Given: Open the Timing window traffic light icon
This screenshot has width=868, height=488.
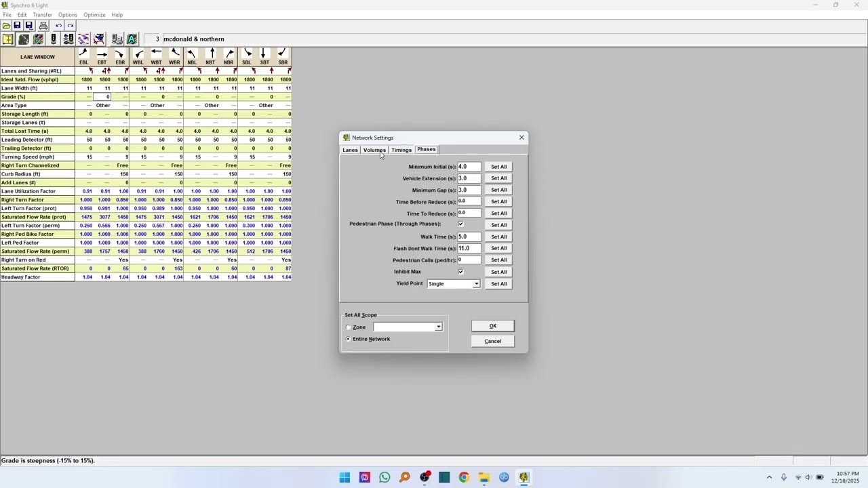Looking at the screenshot, I should coord(54,39).
